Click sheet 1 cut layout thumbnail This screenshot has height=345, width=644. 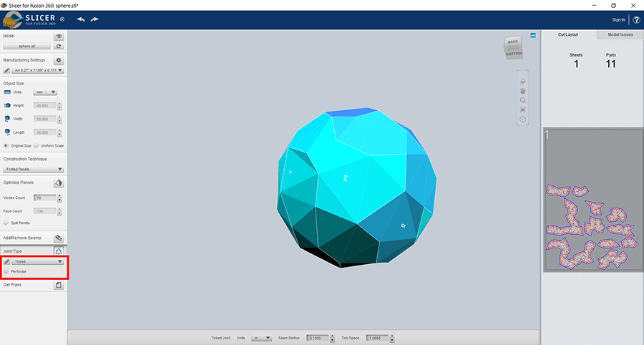tap(593, 200)
